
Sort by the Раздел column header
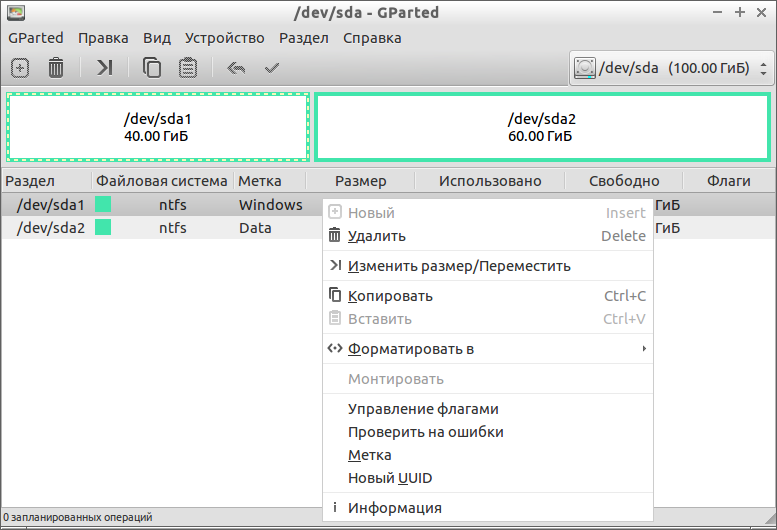pyautogui.click(x=47, y=181)
